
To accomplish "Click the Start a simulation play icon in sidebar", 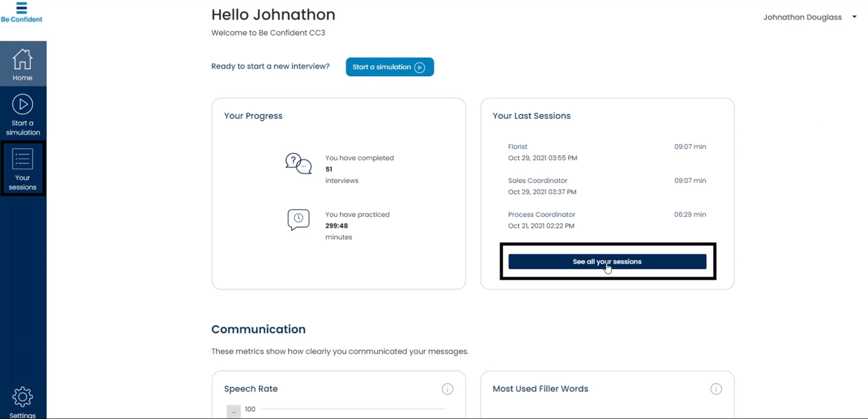I will pos(22,105).
